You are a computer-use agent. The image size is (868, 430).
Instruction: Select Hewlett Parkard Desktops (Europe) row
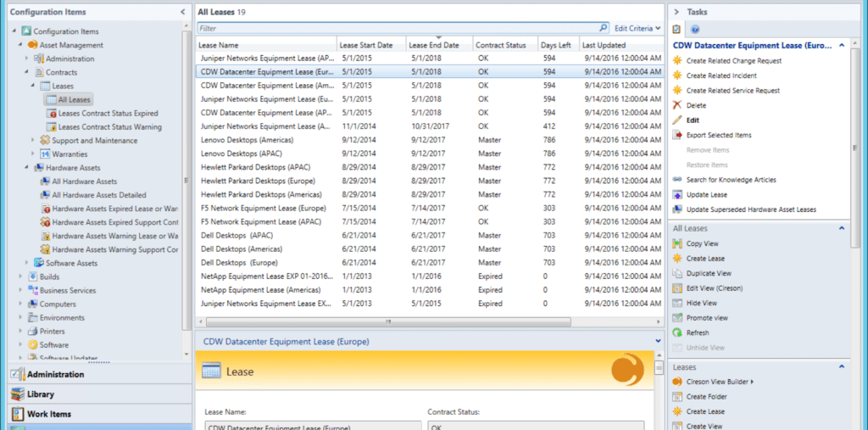pos(430,181)
